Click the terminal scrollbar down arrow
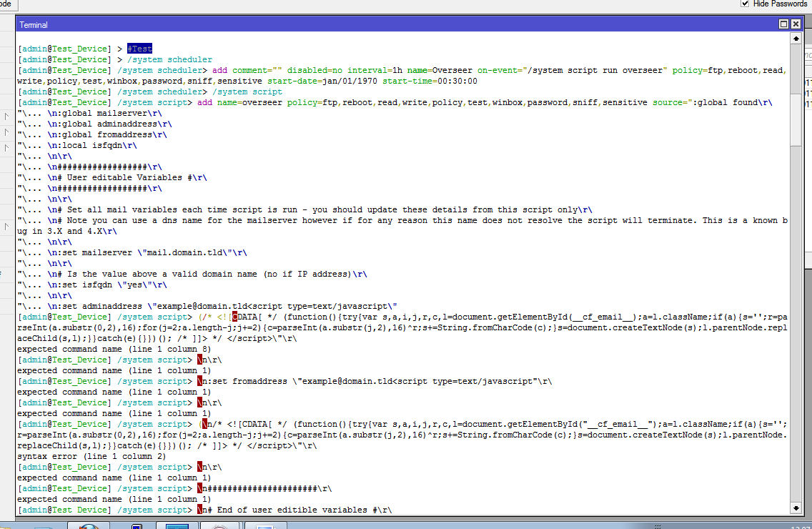 [x=796, y=508]
